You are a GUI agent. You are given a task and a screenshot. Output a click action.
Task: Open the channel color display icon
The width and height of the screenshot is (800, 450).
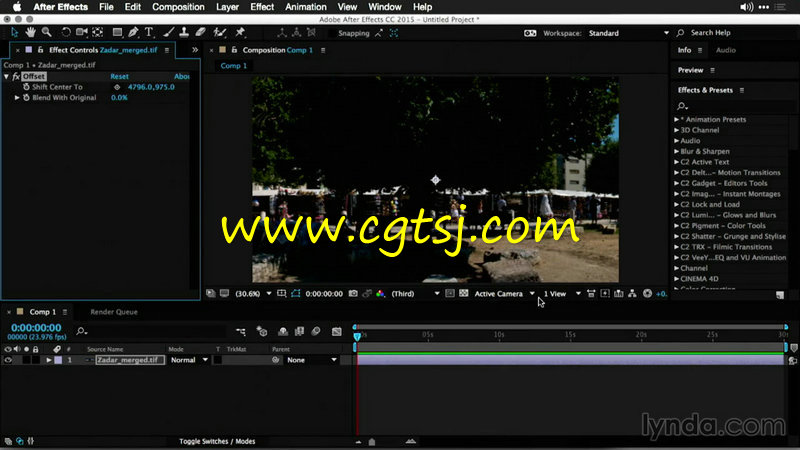pos(380,293)
